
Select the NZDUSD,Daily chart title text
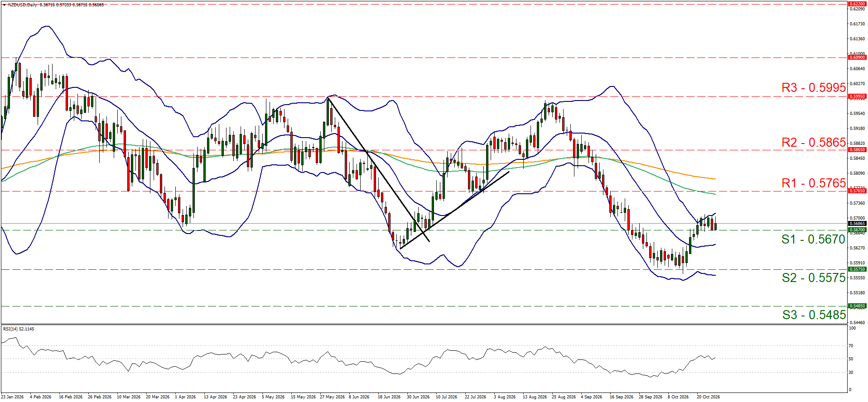(x=23, y=5)
